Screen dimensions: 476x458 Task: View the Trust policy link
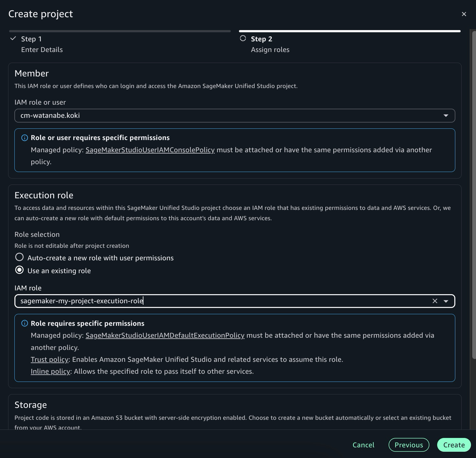[x=49, y=360]
